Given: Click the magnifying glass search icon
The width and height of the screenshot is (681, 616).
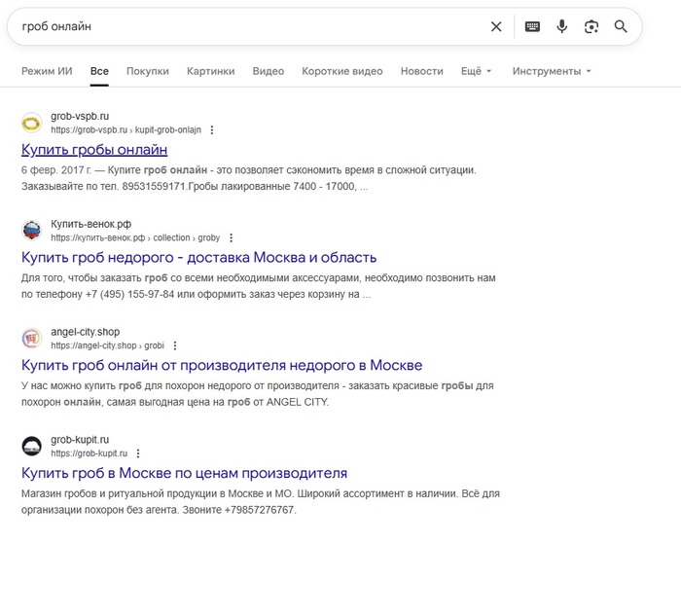Looking at the screenshot, I should [621, 27].
